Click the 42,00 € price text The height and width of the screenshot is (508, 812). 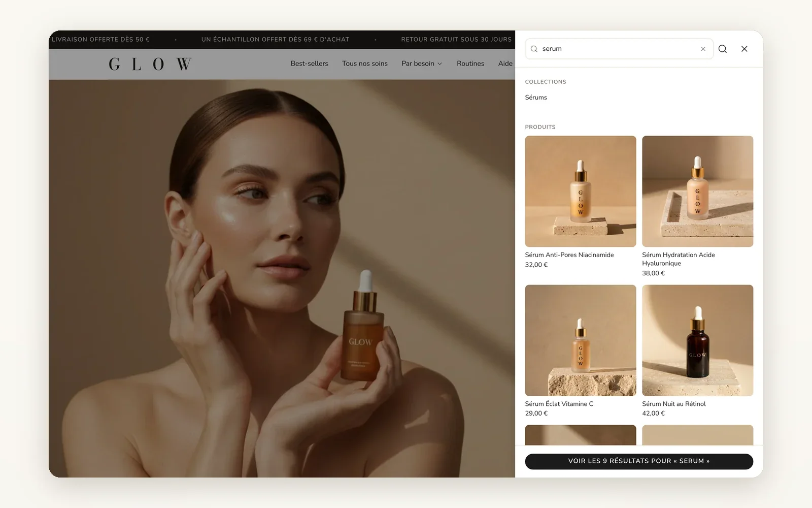coord(654,414)
